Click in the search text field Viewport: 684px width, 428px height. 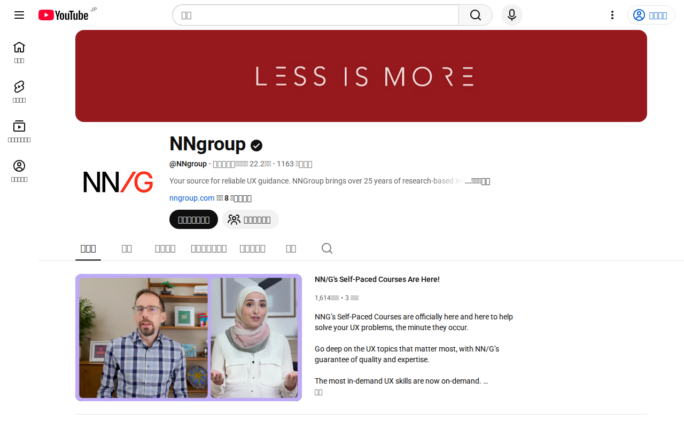(315, 15)
